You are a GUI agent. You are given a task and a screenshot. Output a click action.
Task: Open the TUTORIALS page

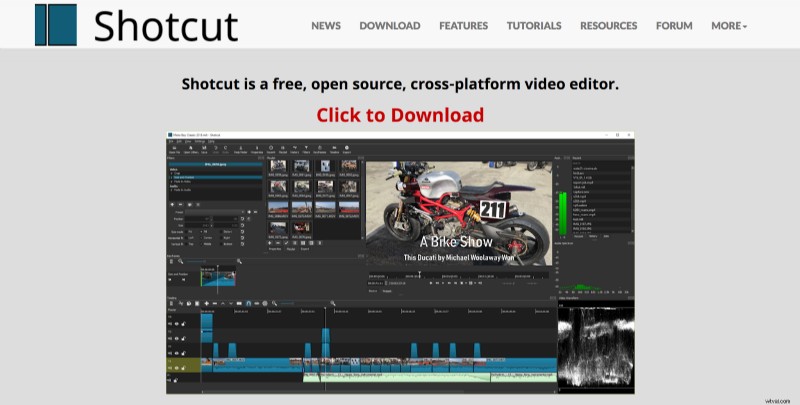point(534,26)
